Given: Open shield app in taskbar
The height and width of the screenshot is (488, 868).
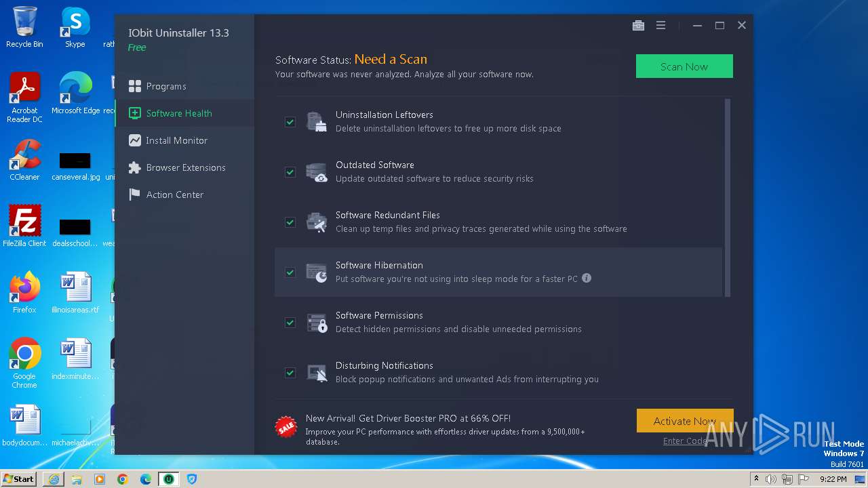Looking at the screenshot, I should tap(192, 479).
